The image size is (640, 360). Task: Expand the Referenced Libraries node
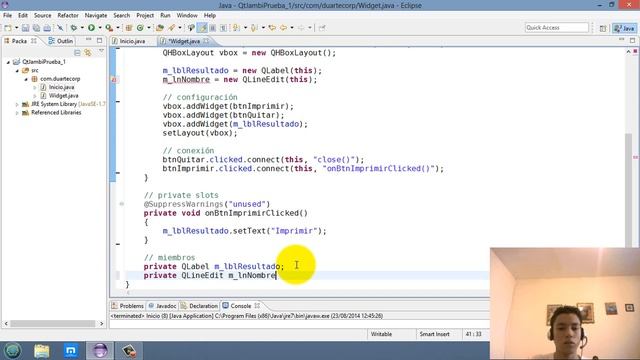point(17,113)
